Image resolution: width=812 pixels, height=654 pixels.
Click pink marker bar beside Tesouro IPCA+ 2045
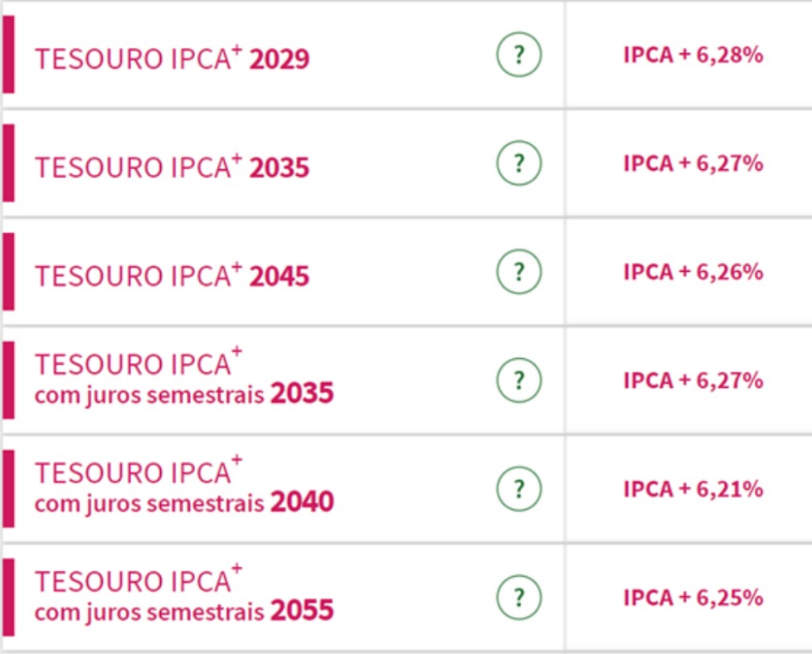point(8,272)
